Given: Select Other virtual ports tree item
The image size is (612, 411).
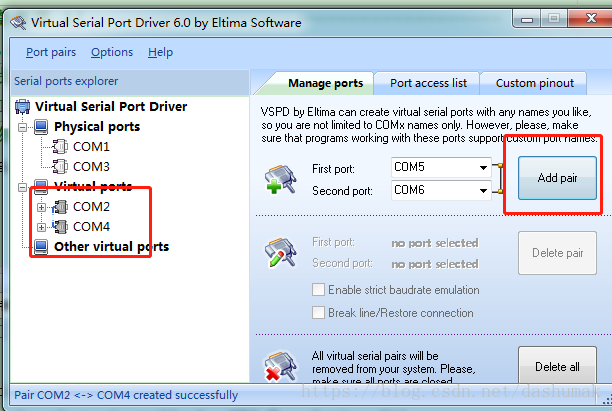Looking at the screenshot, I should [x=112, y=247].
